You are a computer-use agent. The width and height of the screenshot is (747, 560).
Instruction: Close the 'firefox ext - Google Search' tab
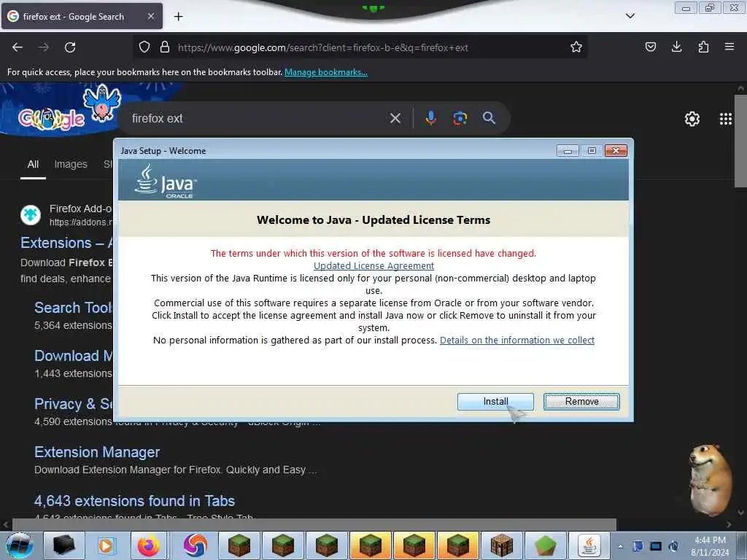150,16
